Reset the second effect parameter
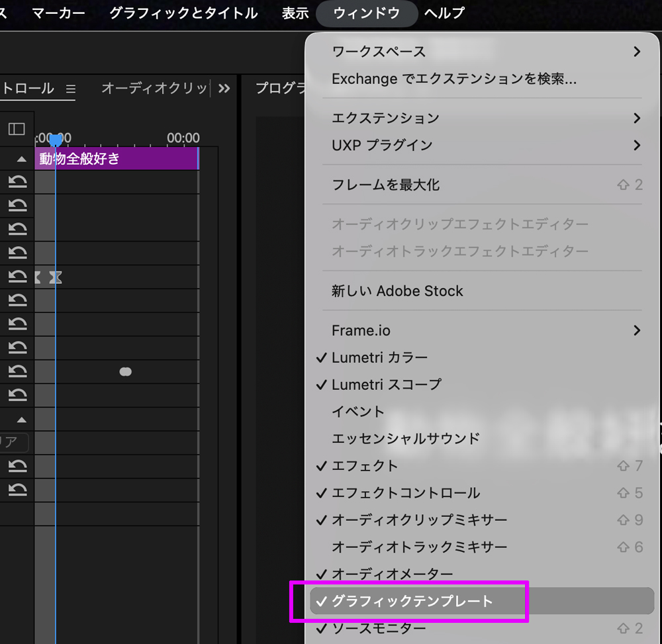The width and height of the screenshot is (662, 644). tap(17, 204)
